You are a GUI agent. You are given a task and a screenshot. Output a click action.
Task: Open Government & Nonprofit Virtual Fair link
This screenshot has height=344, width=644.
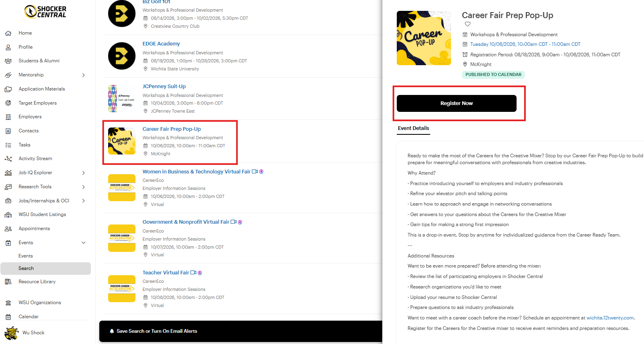[x=186, y=222]
